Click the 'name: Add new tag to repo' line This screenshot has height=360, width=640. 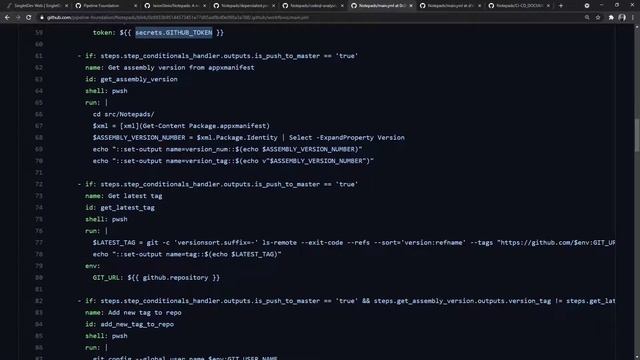point(133,313)
